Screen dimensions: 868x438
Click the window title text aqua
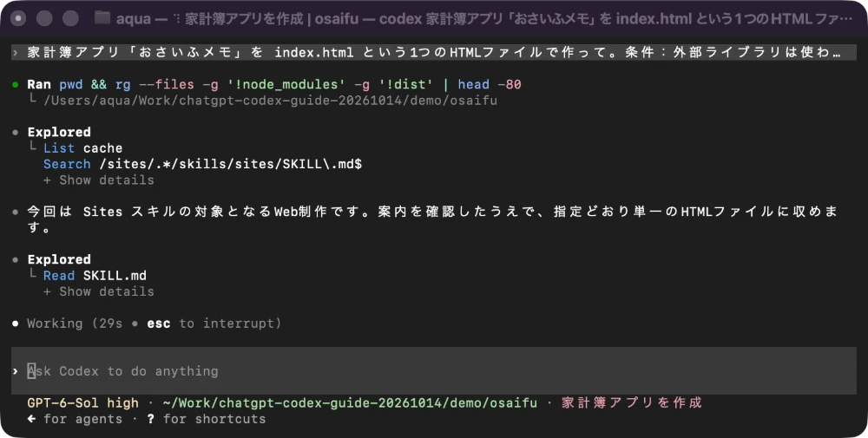[134, 19]
